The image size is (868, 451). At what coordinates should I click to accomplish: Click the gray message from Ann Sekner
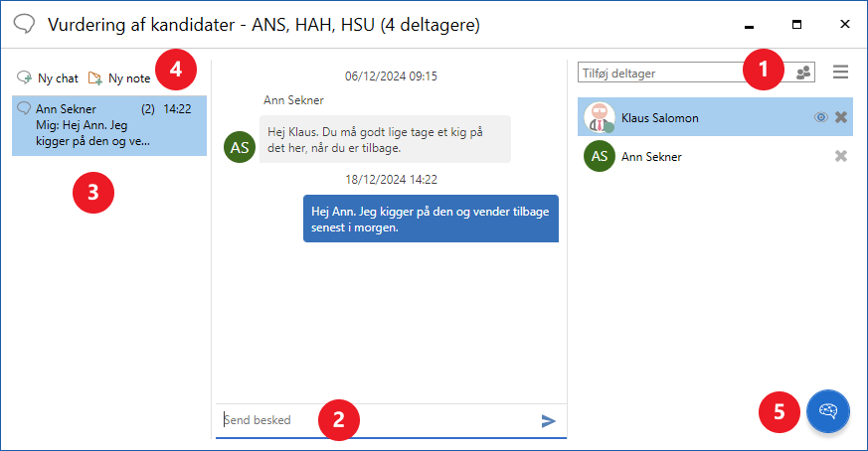tap(384, 139)
